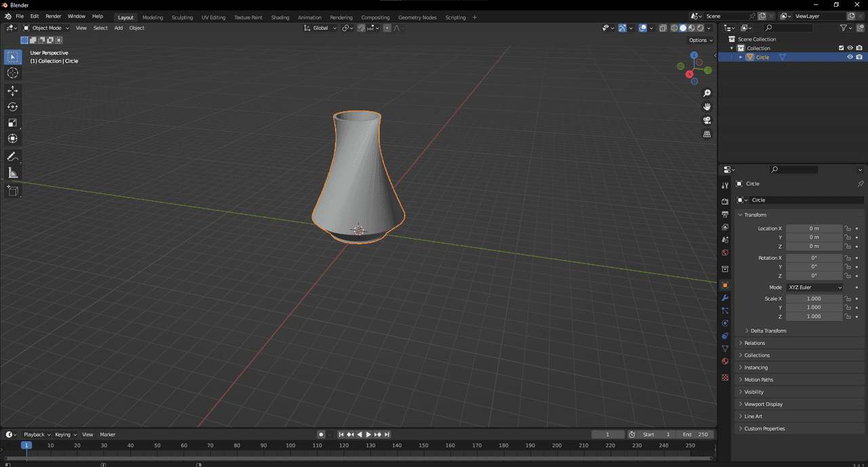This screenshot has width=868, height=467.
Task: Toggle camera view in the viewport
Action: pos(707,120)
